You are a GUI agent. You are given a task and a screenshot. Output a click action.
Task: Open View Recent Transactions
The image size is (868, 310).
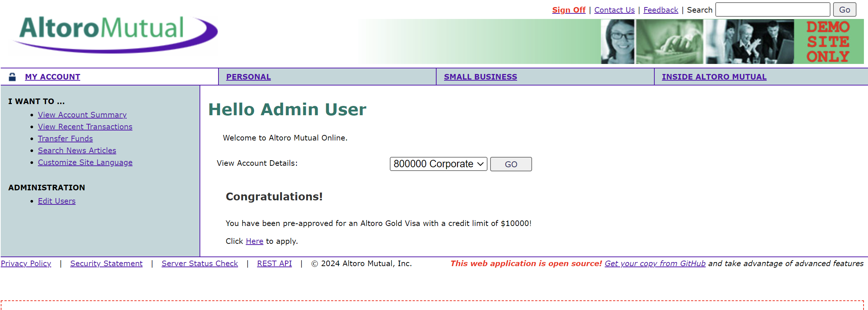pos(85,127)
